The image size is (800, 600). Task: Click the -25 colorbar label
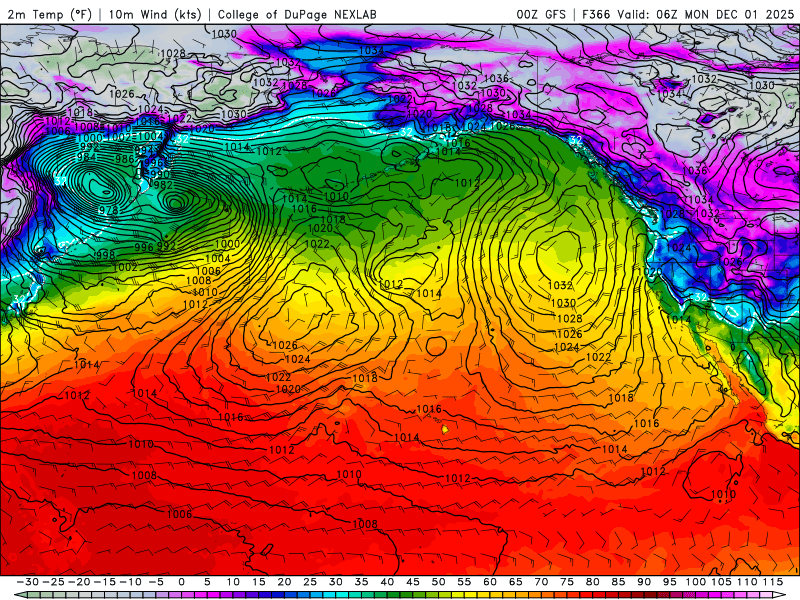54,582
